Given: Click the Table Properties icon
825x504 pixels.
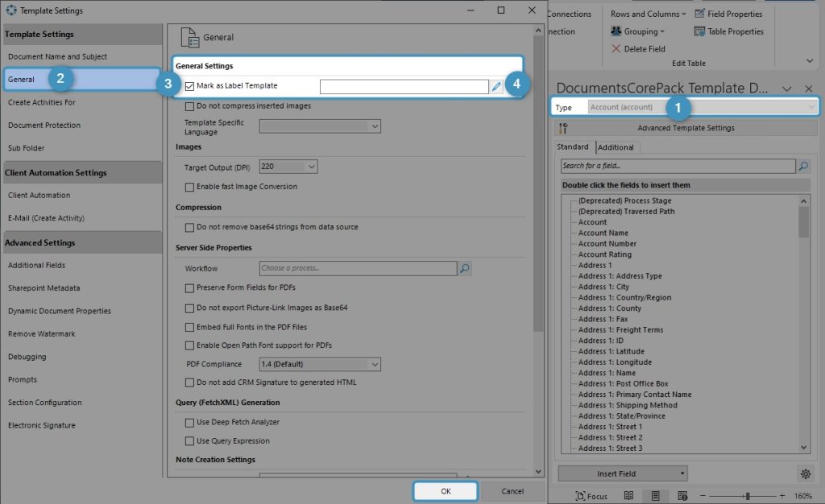Looking at the screenshot, I should 699,31.
